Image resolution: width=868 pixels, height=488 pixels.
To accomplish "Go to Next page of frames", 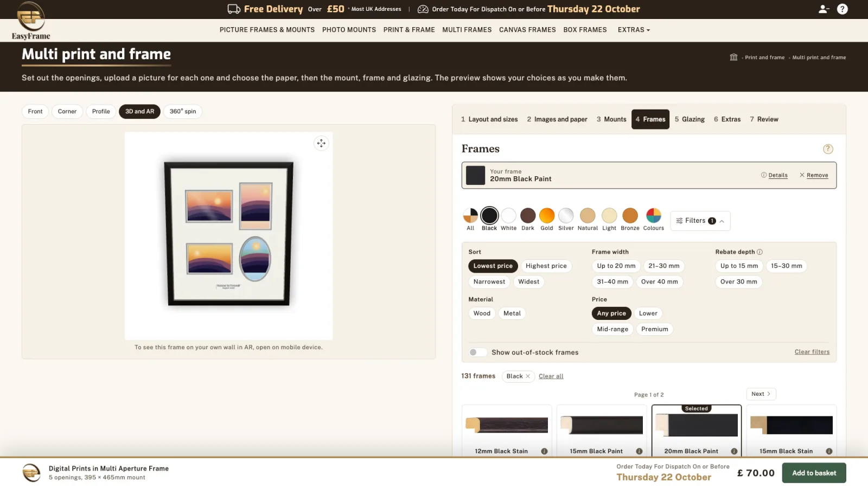I will (761, 394).
